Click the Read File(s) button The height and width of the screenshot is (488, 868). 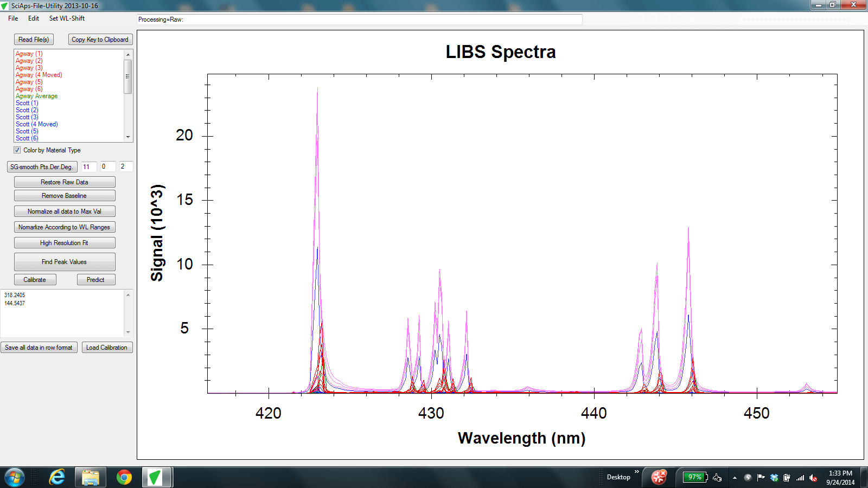(x=34, y=40)
